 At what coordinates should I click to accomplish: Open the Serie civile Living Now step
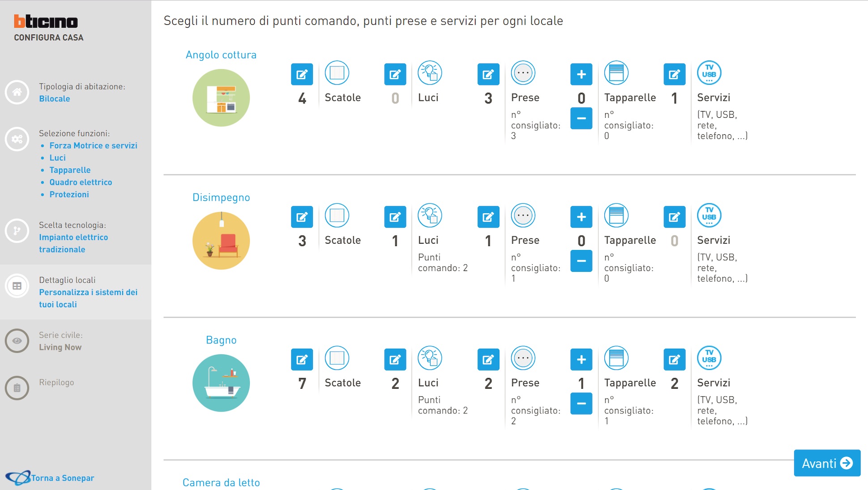(x=60, y=347)
